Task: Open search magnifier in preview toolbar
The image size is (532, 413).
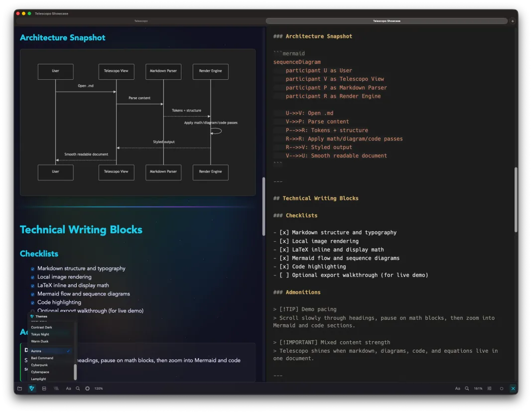Action: click(78, 389)
